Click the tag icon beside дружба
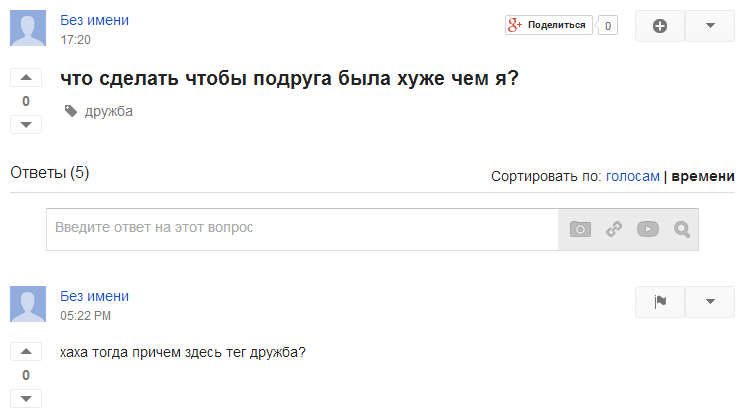This screenshot has width=742, height=414. (71, 111)
